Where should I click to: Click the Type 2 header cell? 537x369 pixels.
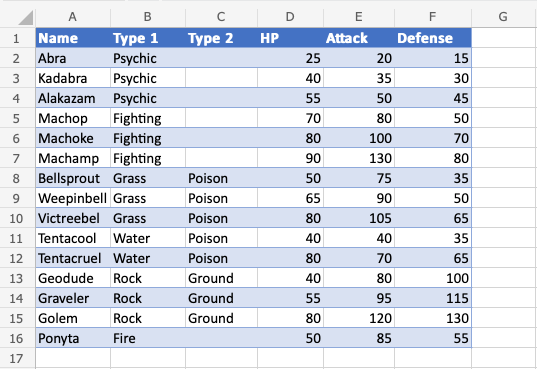[221, 38]
